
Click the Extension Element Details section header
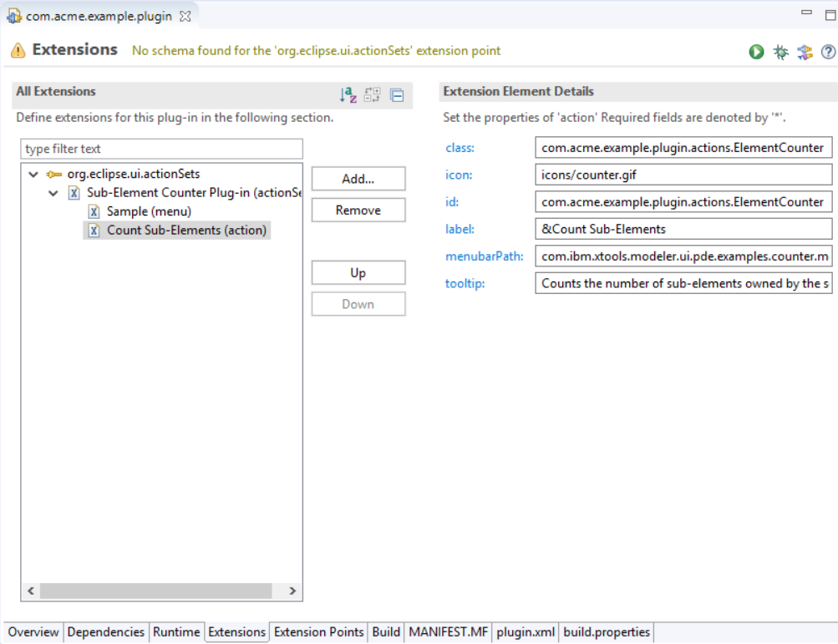point(518,91)
